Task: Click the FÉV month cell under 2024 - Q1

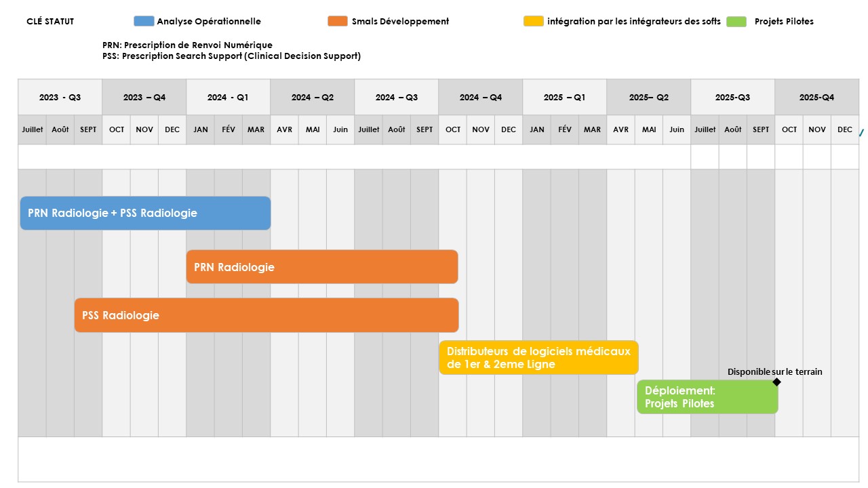Action: [x=229, y=129]
